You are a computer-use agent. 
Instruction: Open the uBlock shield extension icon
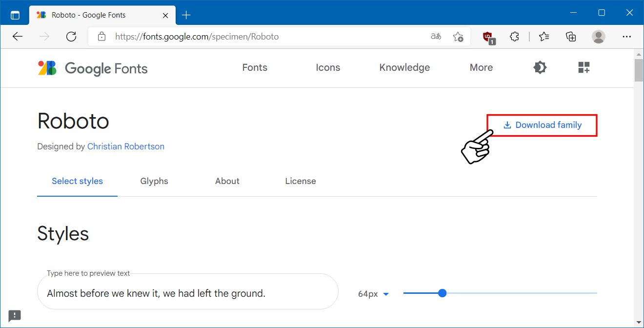coord(488,37)
